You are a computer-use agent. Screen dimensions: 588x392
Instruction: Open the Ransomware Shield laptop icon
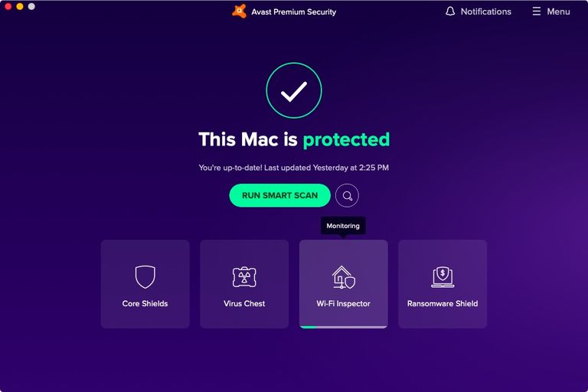click(443, 277)
